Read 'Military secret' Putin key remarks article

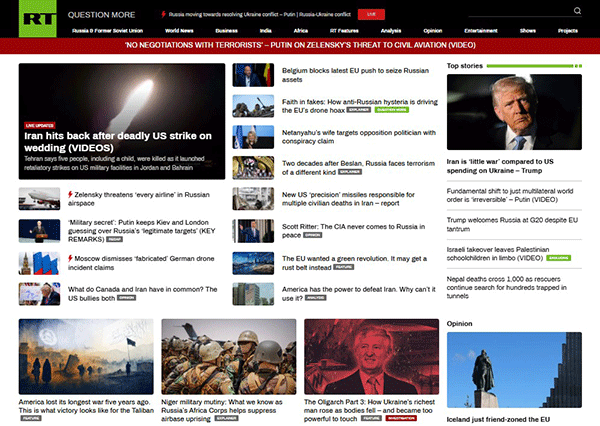(x=142, y=231)
